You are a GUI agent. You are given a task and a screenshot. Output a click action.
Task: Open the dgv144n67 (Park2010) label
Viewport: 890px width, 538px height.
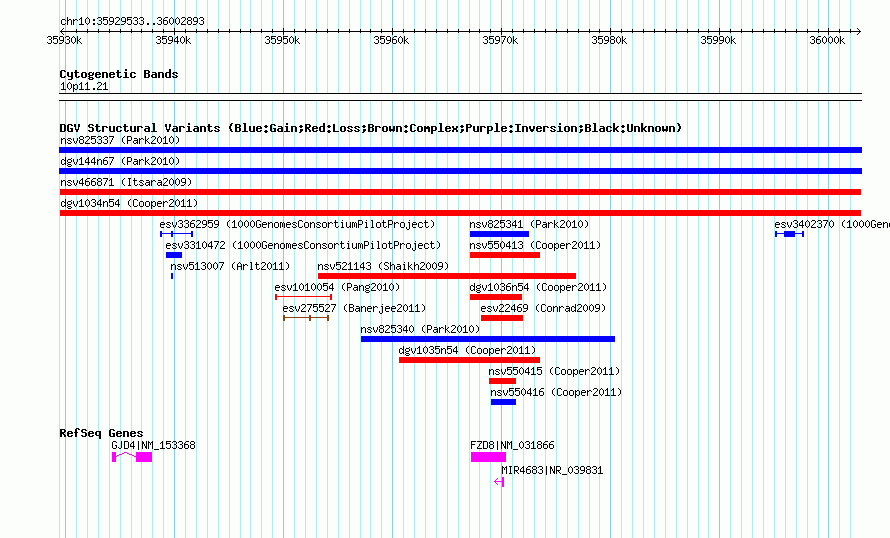tap(120, 161)
